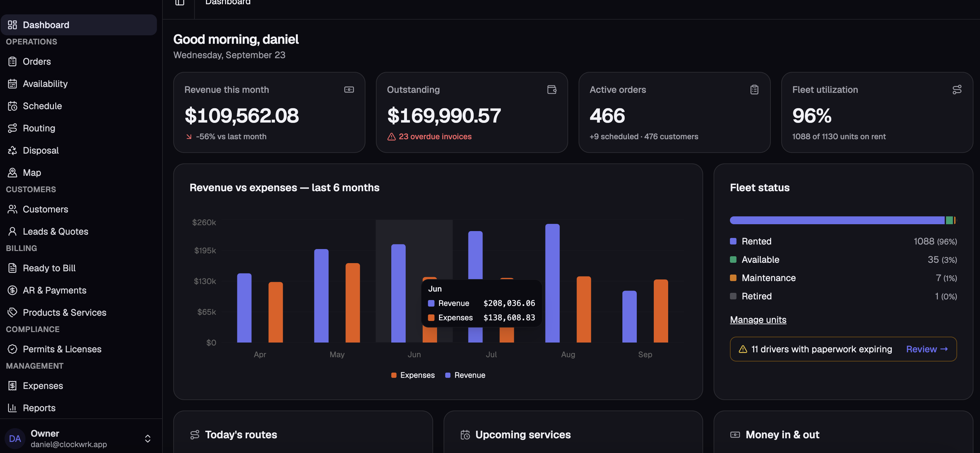Image resolution: width=980 pixels, height=453 pixels.
Task: Go to Customers in the sidebar
Action: (79, 209)
